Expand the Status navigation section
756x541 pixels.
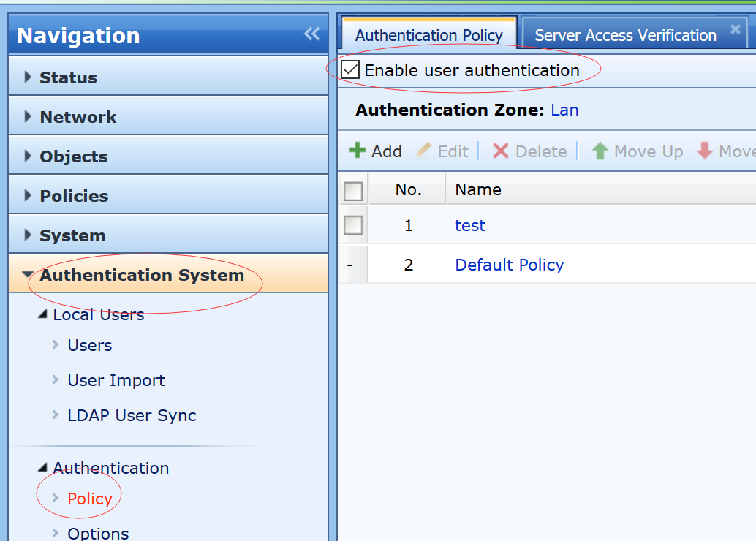point(68,77)
